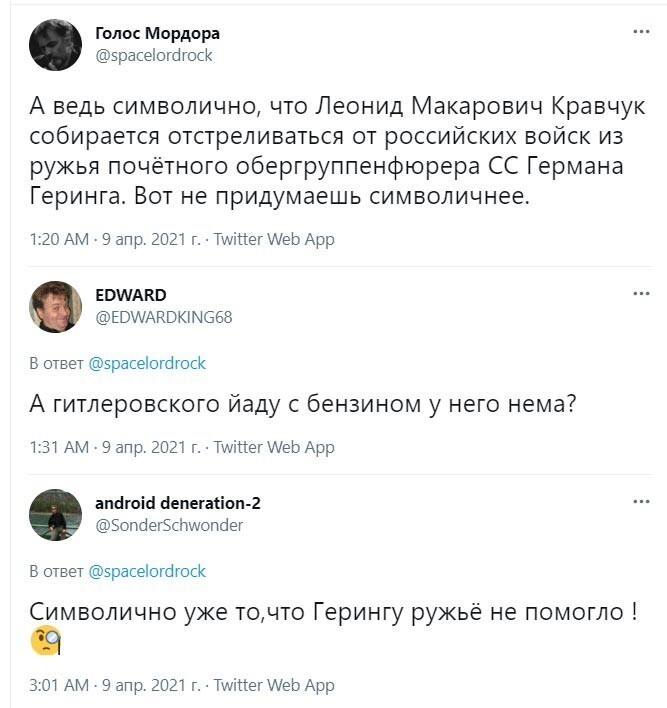This screenshot has height=708, width=667.
Task: Follow the @spacelordrock mention in EDWARD's reply
Action: click(147, 363)
